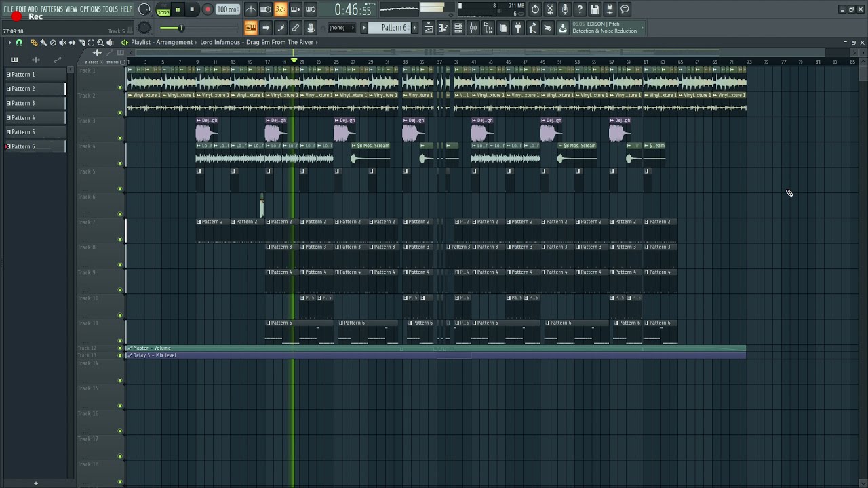
Task: Select Pattern 3 in picker list
Action: point(35,103)
